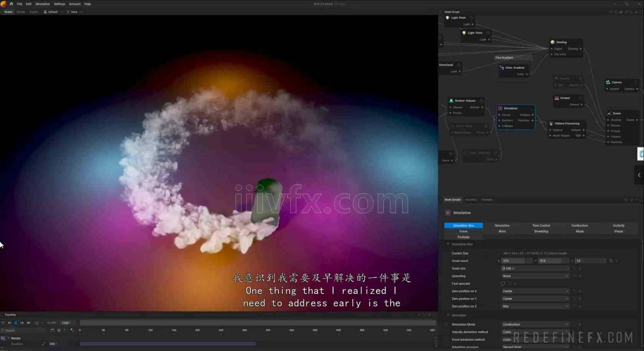Screen dimensions: 644x351
Task: Select the Particles parameter tab
Action: (x=463, y=237)
